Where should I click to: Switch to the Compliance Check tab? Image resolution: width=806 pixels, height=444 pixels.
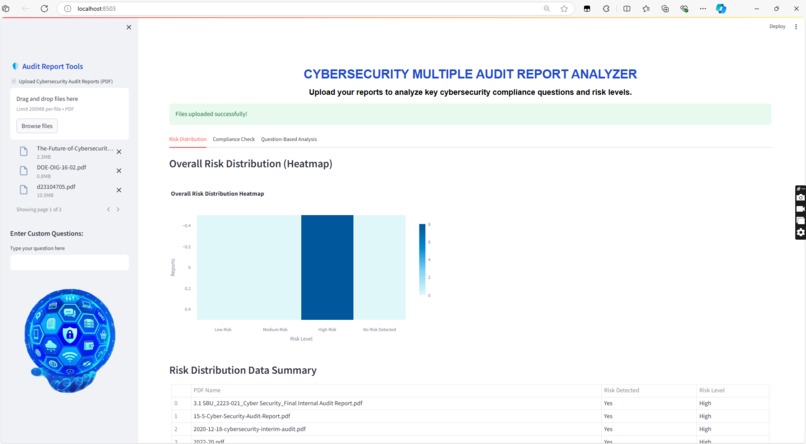[x=234, y=139]
